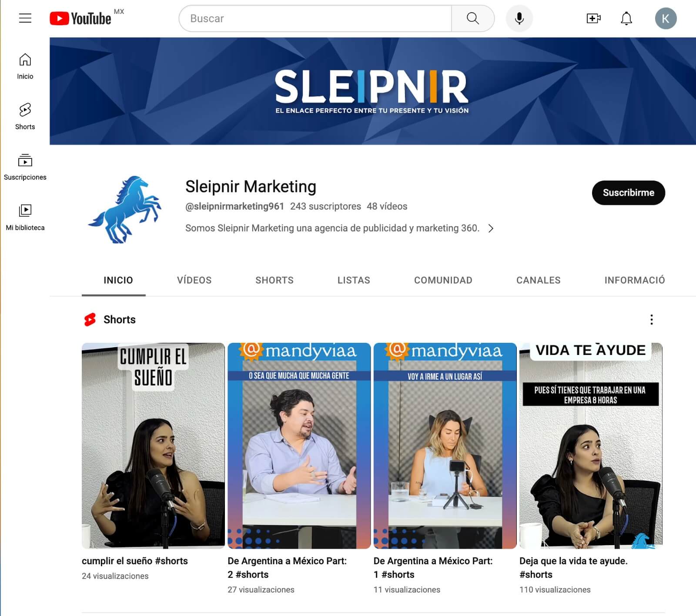This screenshot has width=696, height=616.
Task: Start a voice search with the microphone icon
Action: pyautogui.click(x=519, y=18)
